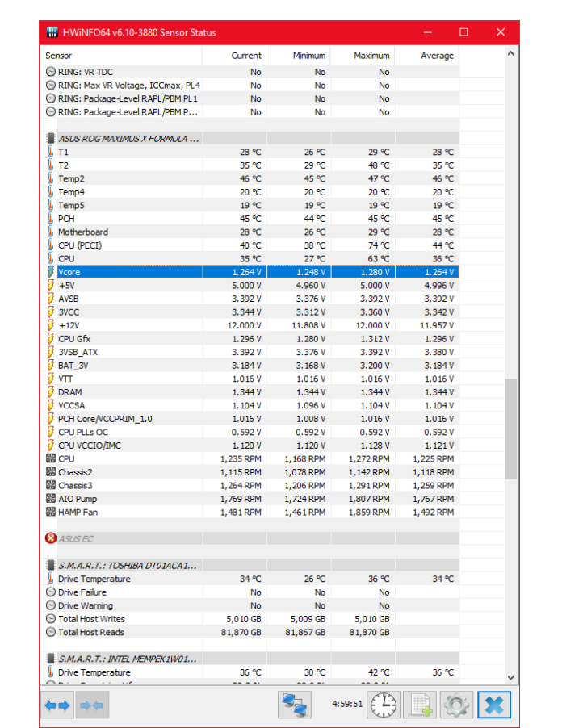Select the Temp5 row

pyautogui.click(x=250, y=205)
